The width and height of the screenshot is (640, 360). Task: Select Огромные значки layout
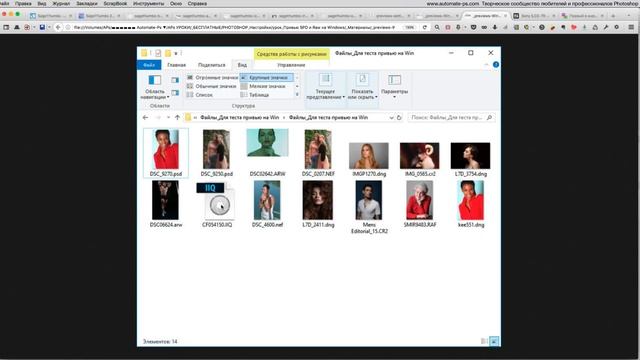(212, 78)
